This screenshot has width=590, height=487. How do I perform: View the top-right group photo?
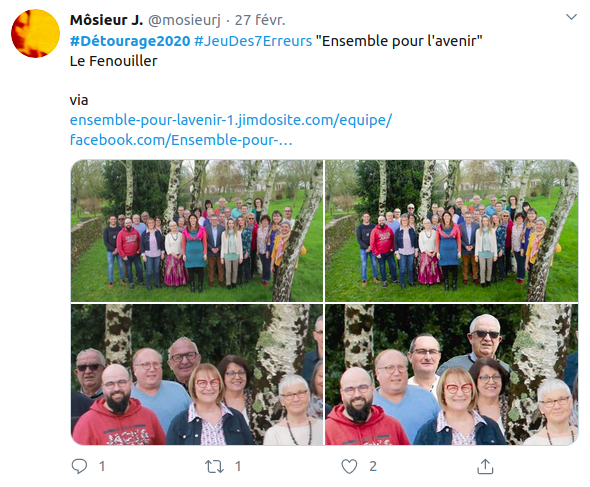(452, 231)
